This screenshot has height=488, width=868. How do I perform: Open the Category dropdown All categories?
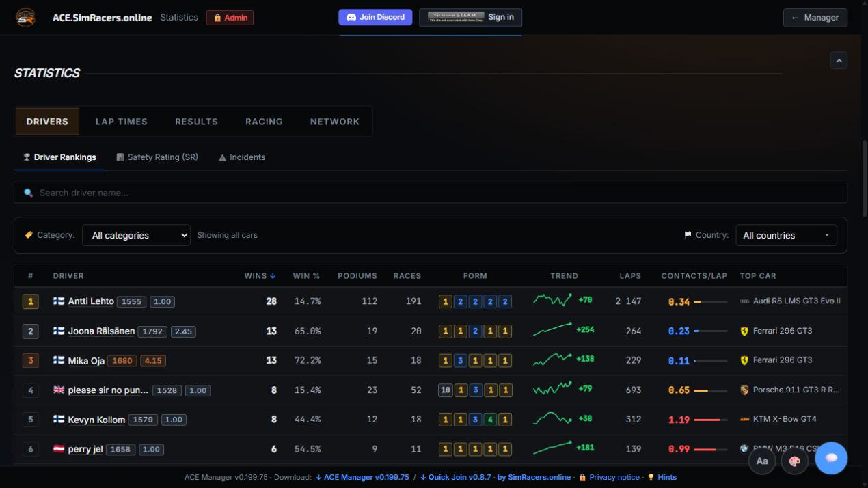(136, 235)
